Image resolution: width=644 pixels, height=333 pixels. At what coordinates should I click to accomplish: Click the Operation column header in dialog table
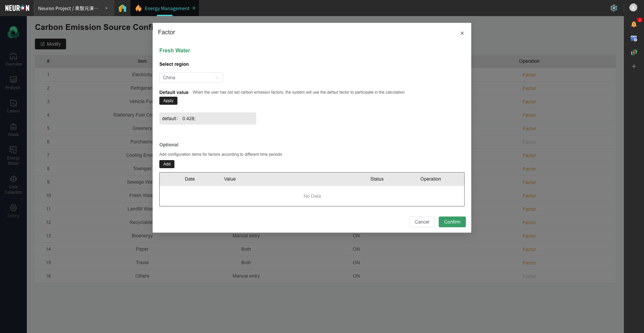(x=431, y=179)
